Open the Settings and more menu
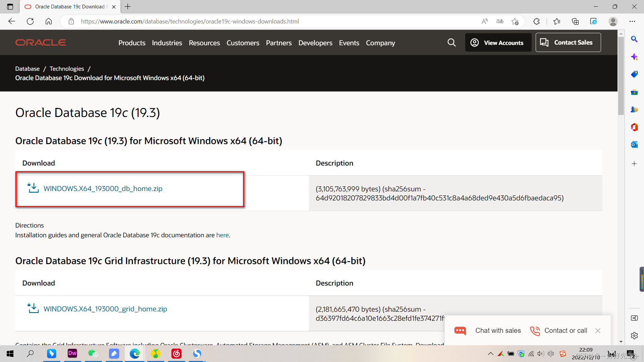 pyautogui.click(x=633, y=21)
